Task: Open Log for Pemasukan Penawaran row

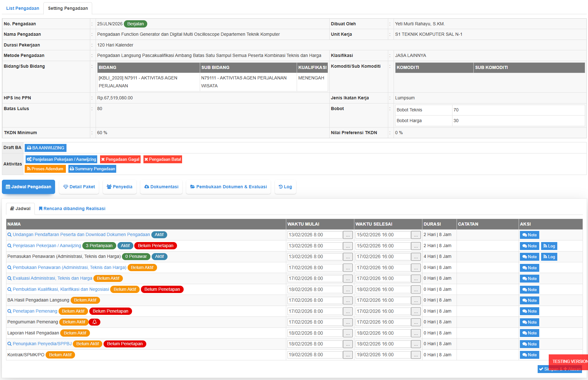Action: click(549, 257)
